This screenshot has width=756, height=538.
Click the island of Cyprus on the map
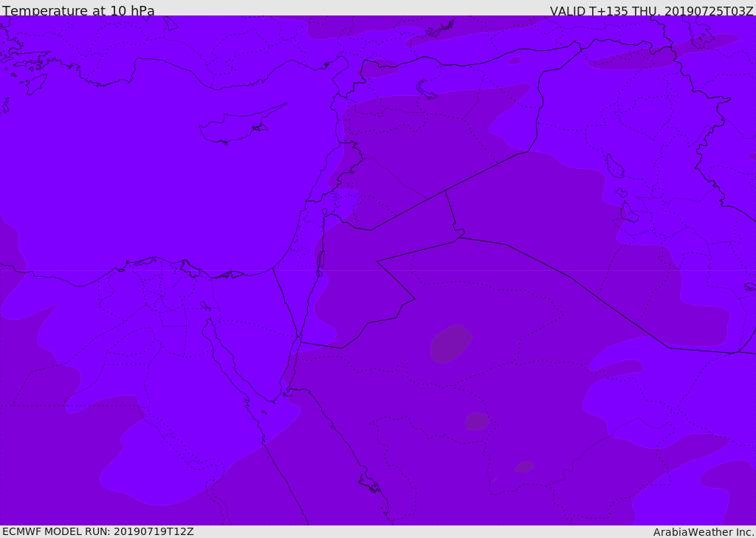point(240,125)
